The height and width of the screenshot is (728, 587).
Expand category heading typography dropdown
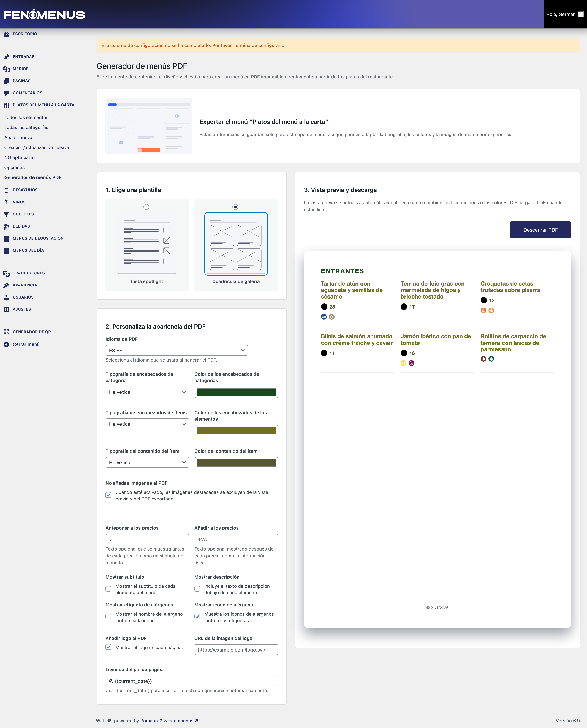tap(147, 392)
